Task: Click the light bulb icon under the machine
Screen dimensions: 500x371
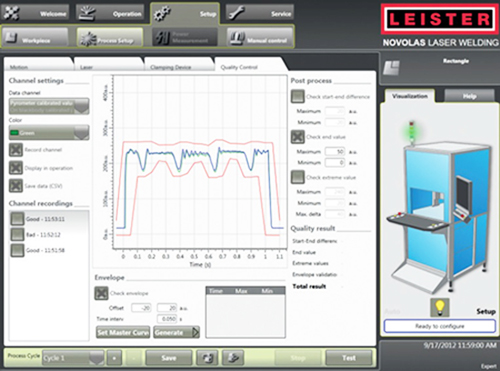Action: 440,307
